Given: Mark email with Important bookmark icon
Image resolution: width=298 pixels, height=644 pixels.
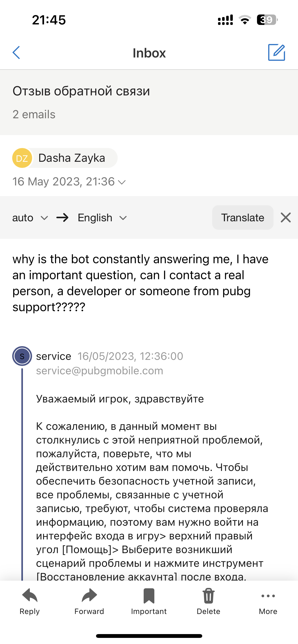Looking at the screenshot, I should point(149,596).
